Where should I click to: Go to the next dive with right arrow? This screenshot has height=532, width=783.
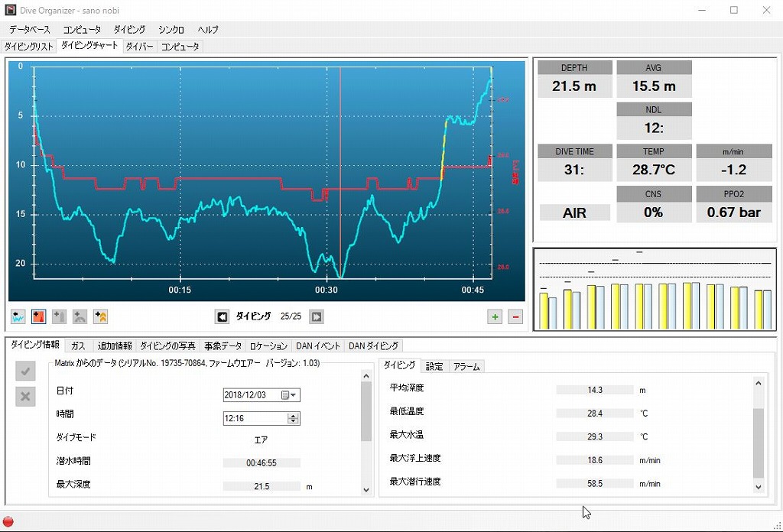pos(316,316)
